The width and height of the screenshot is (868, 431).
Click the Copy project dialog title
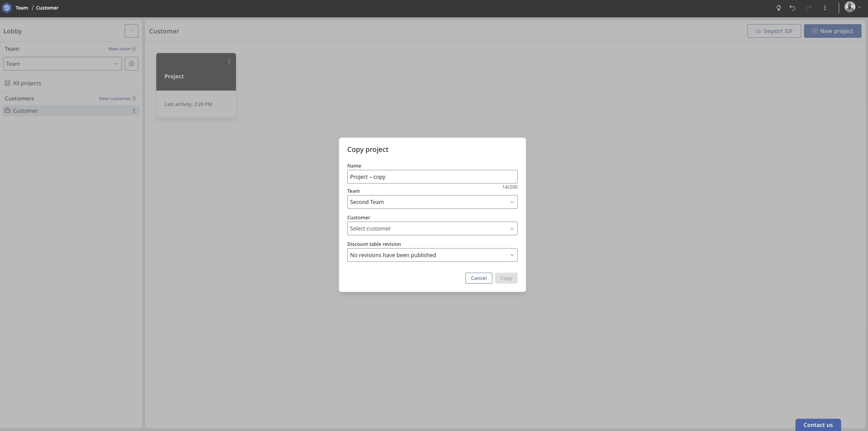[368, 149]
